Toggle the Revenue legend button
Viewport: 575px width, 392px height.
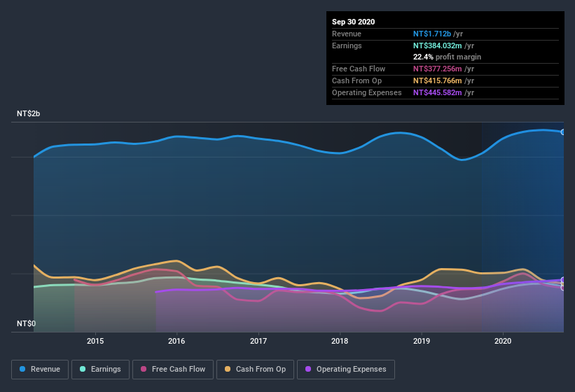(40, 370)
